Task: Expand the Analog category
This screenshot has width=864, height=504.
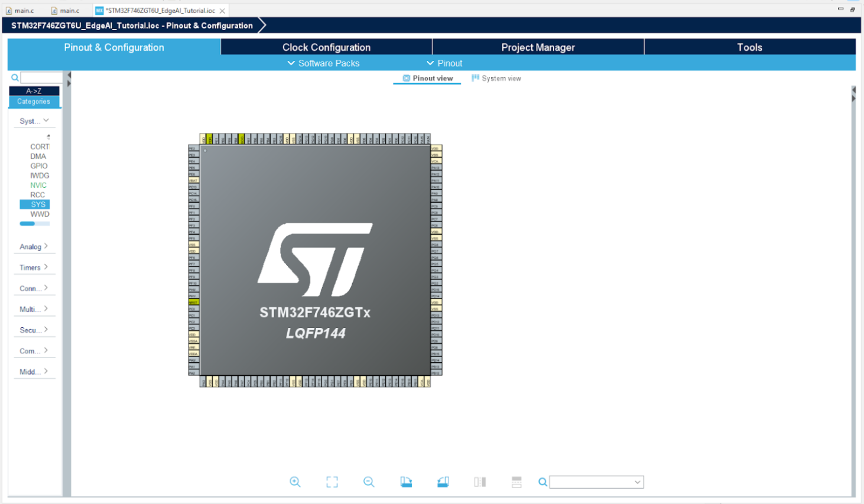Action: (34, 246)
